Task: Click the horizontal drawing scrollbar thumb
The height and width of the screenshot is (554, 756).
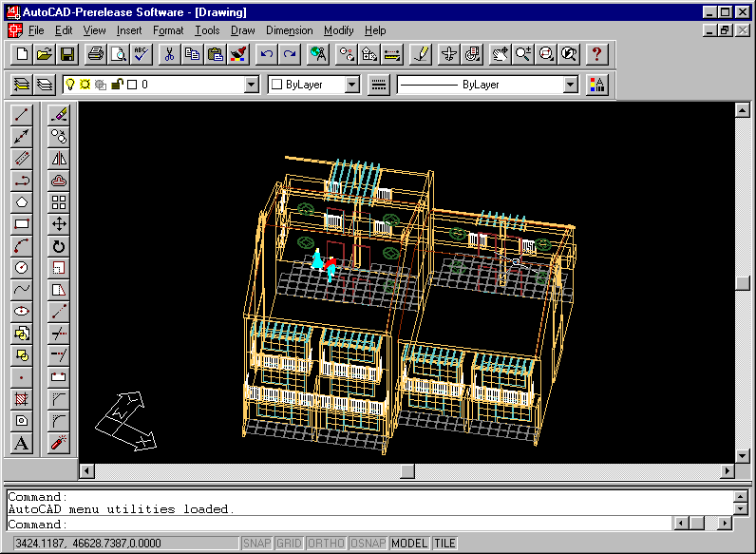Action: (407, 471)
